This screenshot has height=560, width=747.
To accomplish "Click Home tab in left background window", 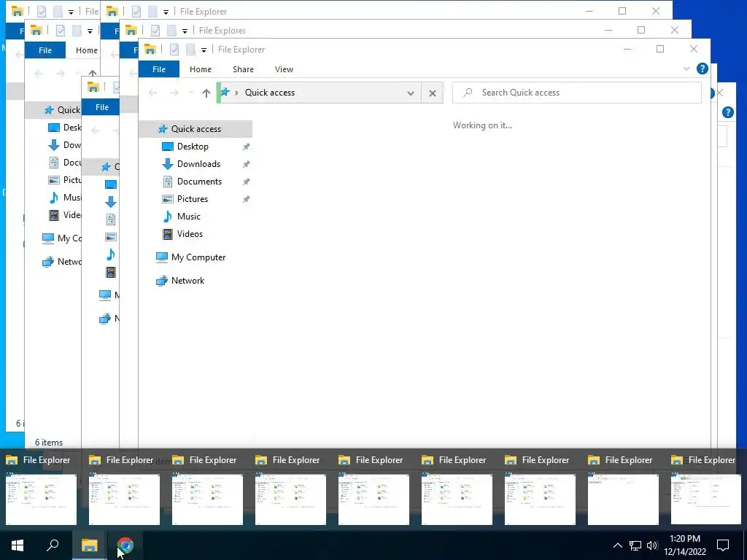I will click(86, 50).
